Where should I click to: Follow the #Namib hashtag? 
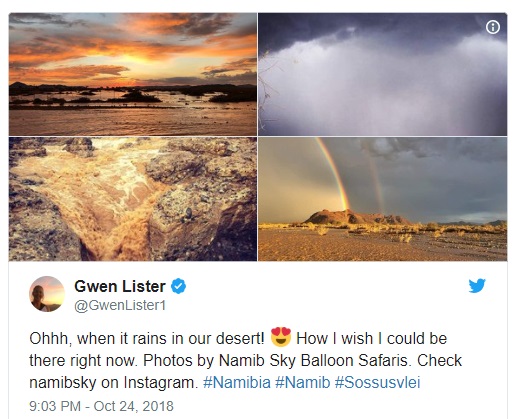302,382
